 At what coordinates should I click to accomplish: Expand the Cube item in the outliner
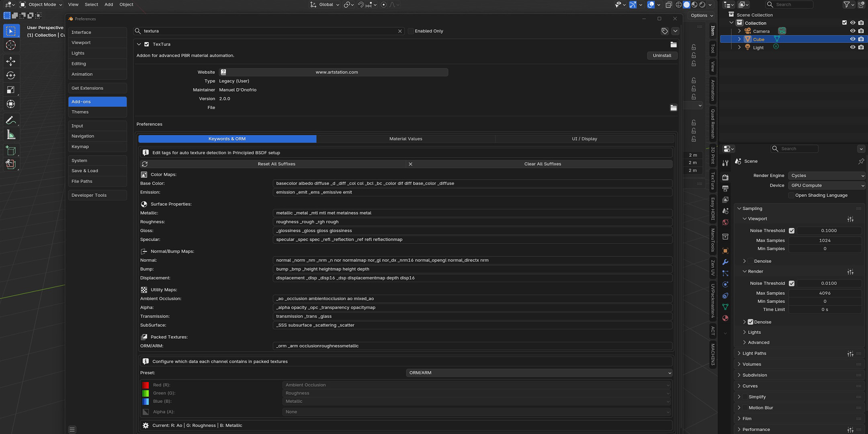pyautogui.click(x=739, y=39)
